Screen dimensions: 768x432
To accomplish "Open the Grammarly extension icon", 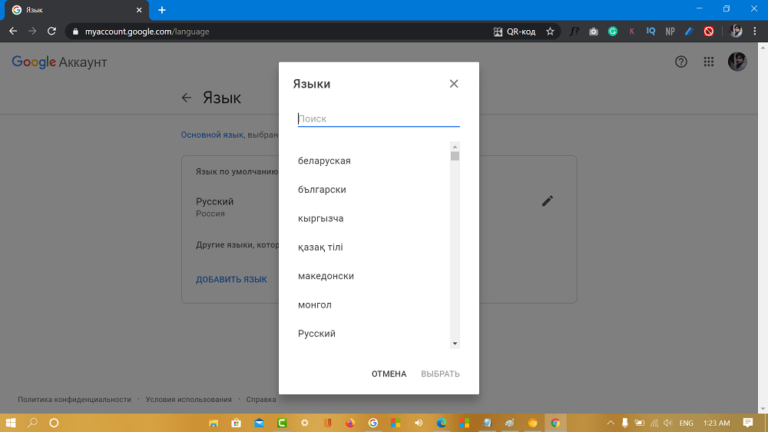I will pyautogui.click(x=613, y=31).
